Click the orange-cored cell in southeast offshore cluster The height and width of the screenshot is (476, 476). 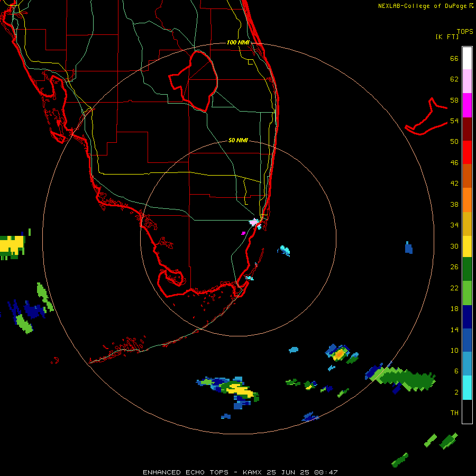[x=340, y=354]
